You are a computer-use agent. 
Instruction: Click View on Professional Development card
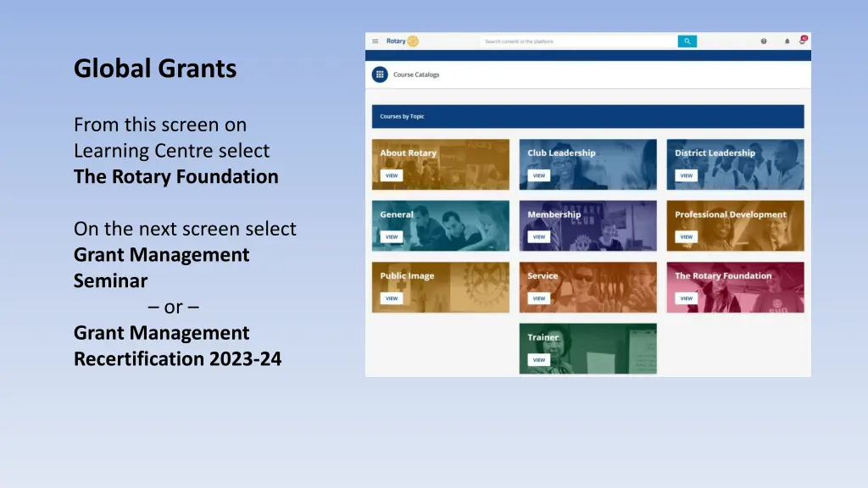pos(686,237)
